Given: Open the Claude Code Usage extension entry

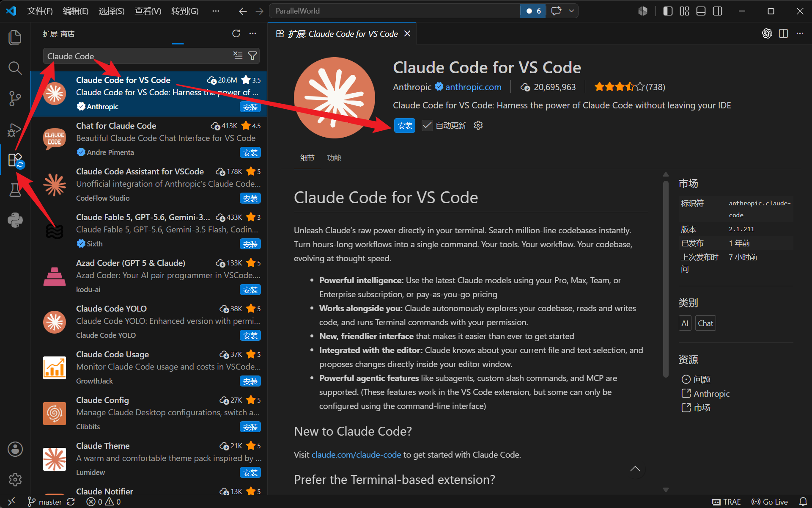Looking at the screenshot, I should pos(149,367).
